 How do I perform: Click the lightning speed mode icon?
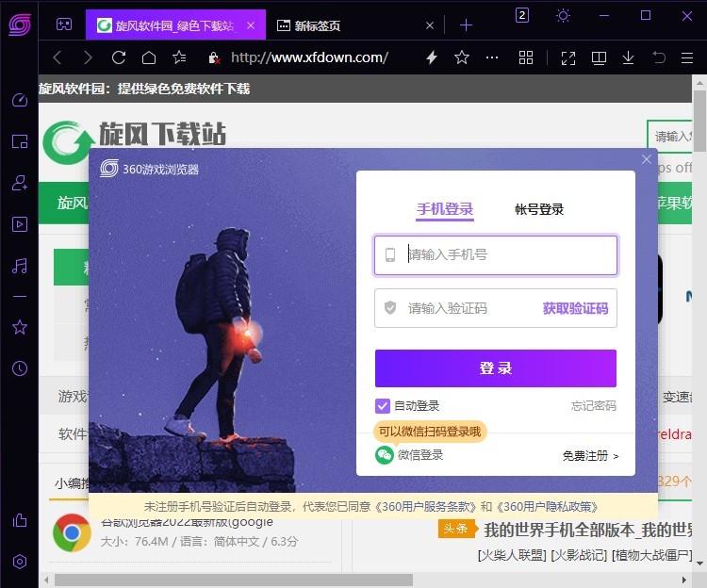[432, 57]
